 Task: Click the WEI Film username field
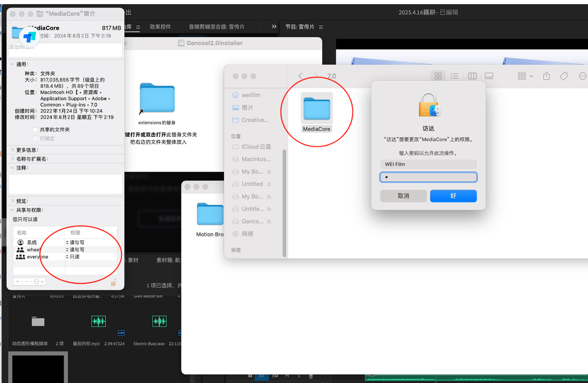[428, 164]
